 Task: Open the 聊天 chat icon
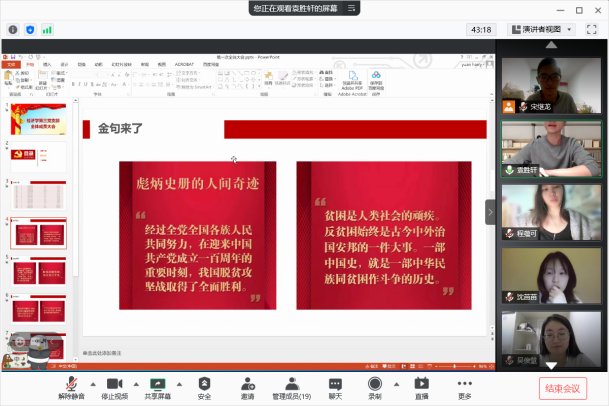[335, 384]
